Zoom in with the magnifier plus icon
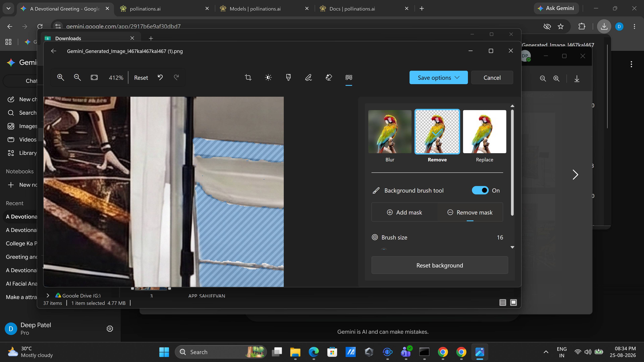This screenshot has width=644, height=362. [x=61, y=77]
